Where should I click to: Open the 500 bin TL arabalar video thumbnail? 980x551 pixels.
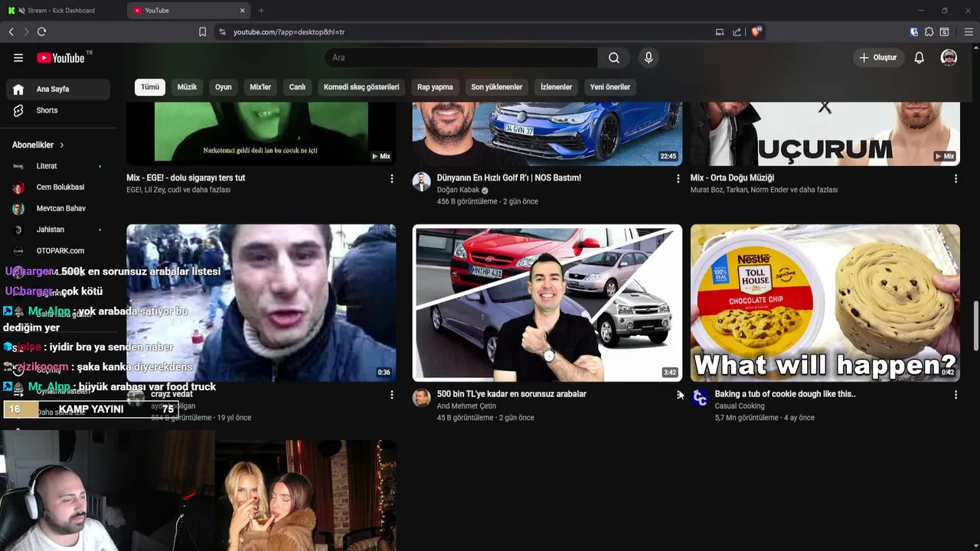(547, 303)
